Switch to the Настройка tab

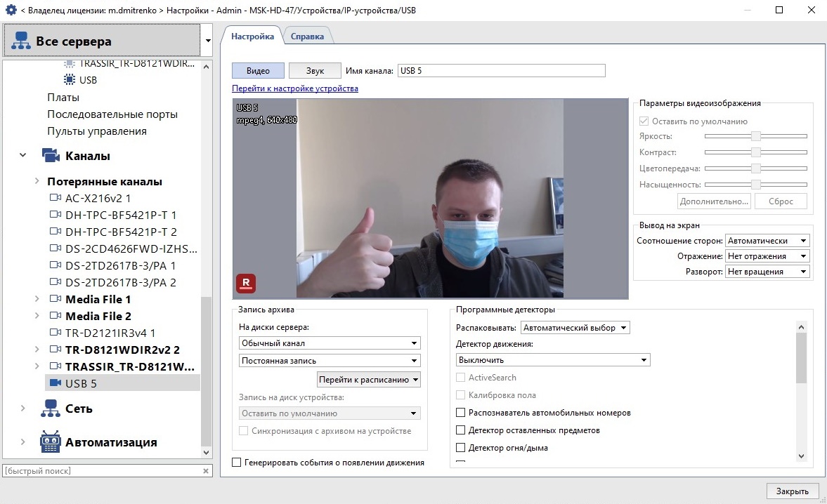pos(253,37)
